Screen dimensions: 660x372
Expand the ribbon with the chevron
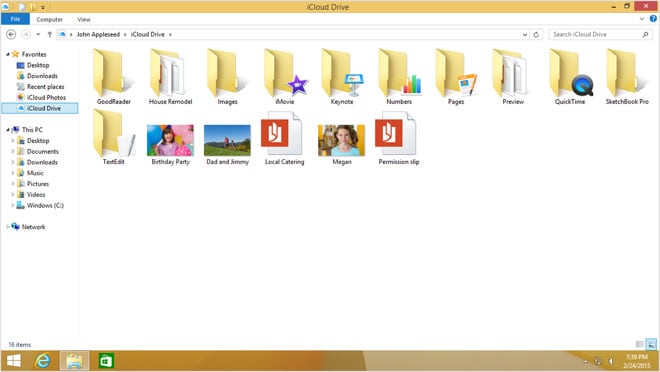point(642,19)
